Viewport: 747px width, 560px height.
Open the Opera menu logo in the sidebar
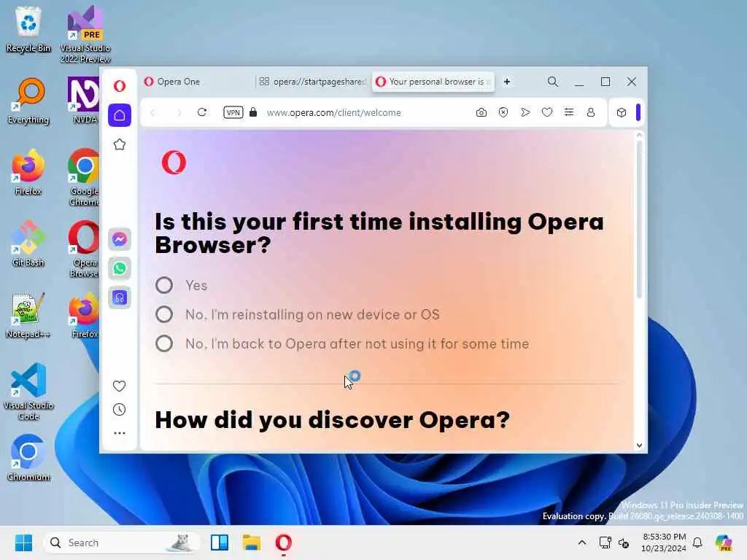pyautogui.click(x=120, y=86)
